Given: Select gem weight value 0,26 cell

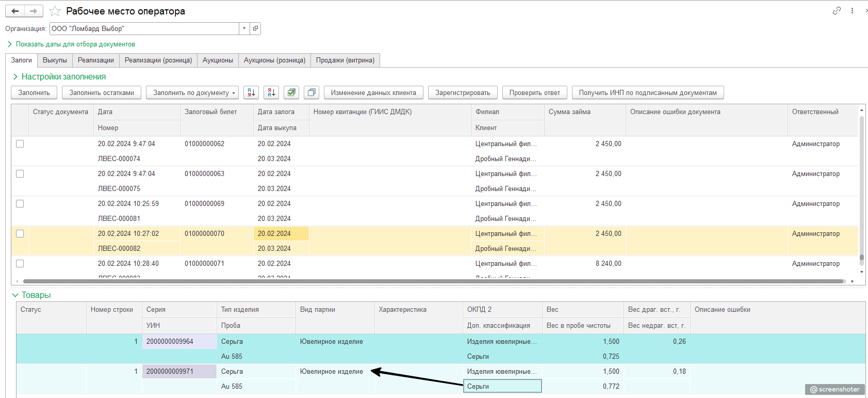Looking at the screenshot, I should [x=657, y=341].
